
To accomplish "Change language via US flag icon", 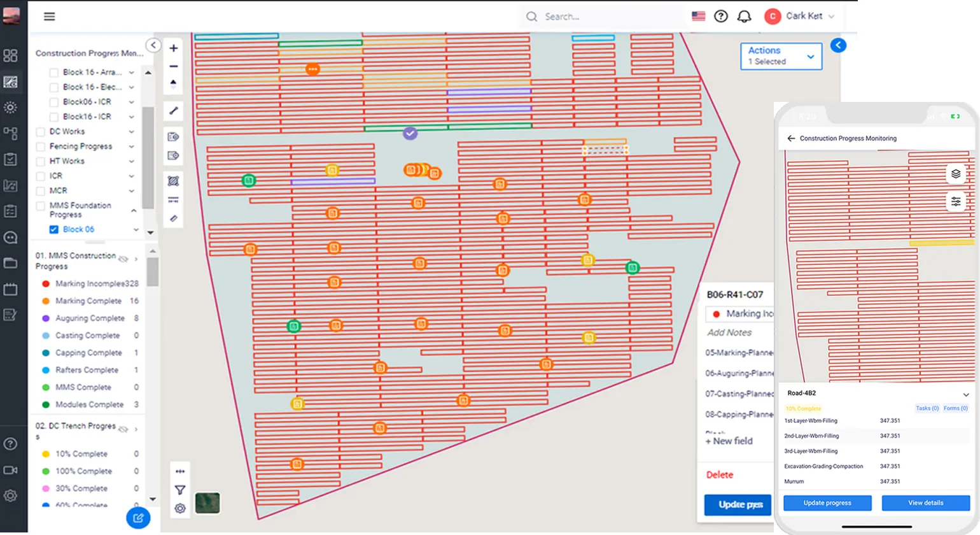I will click(x=698, y=17).
